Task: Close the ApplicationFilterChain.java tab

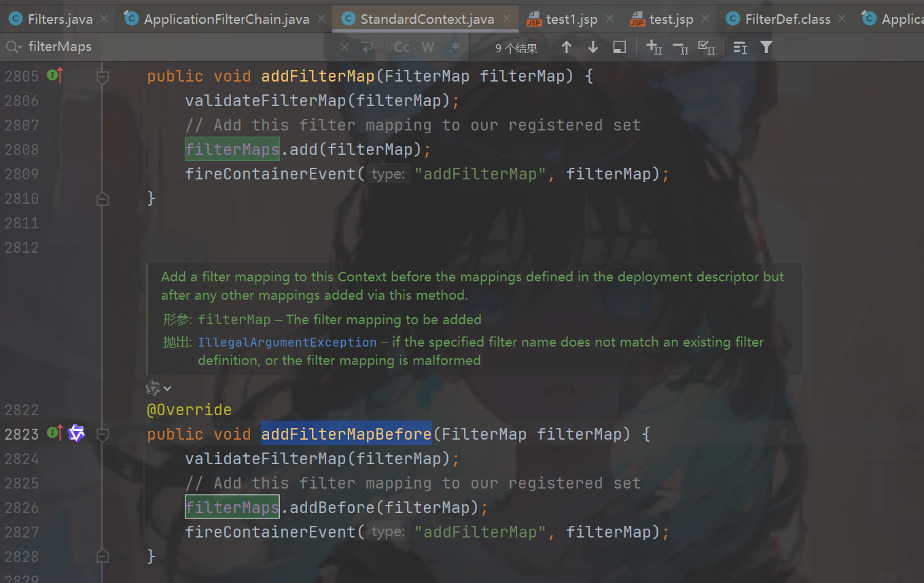Action: [x=321, y=19]
